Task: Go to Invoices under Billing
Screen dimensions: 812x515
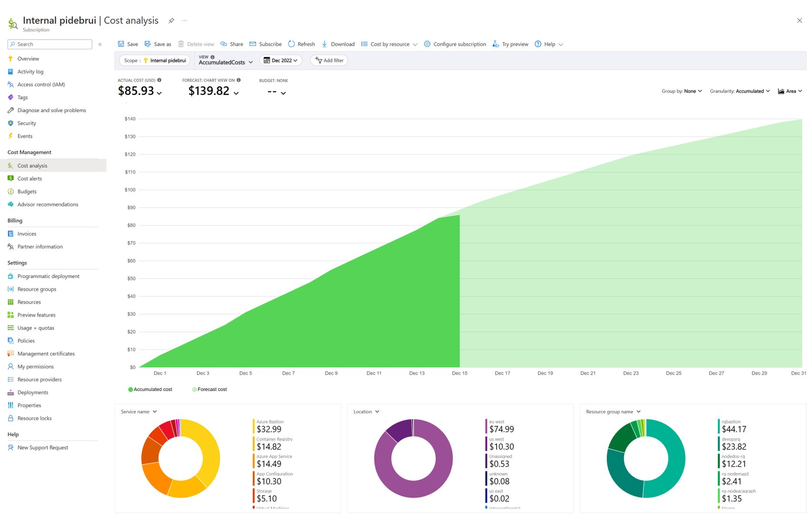Action: [27, 234]
